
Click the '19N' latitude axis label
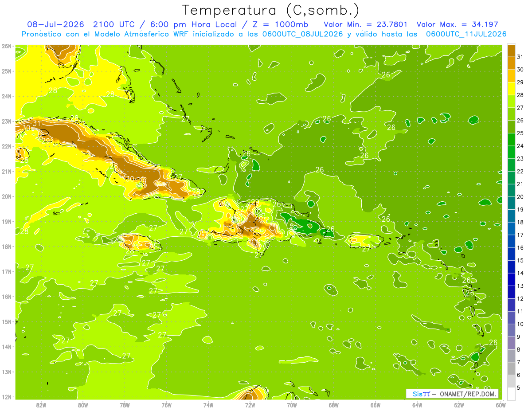(7, 222)
